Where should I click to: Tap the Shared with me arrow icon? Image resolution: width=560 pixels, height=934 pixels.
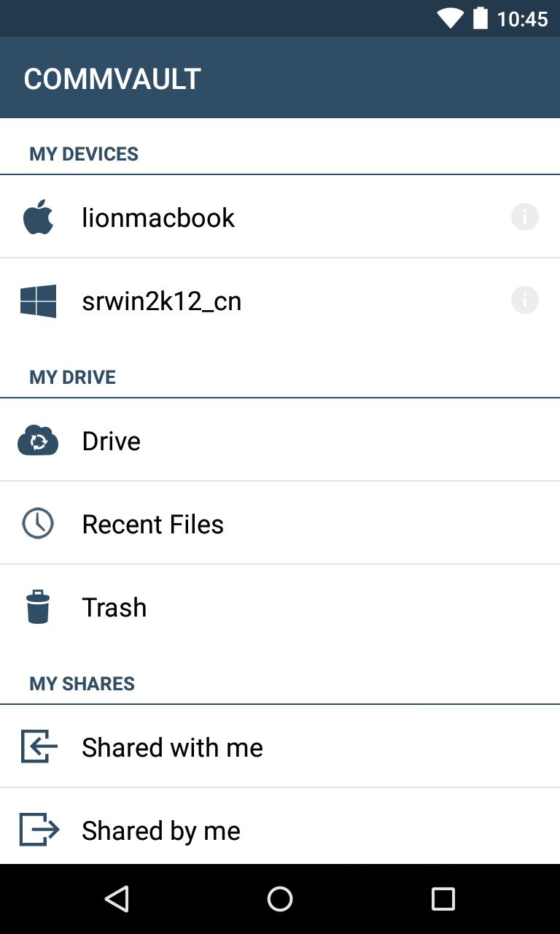39,746
